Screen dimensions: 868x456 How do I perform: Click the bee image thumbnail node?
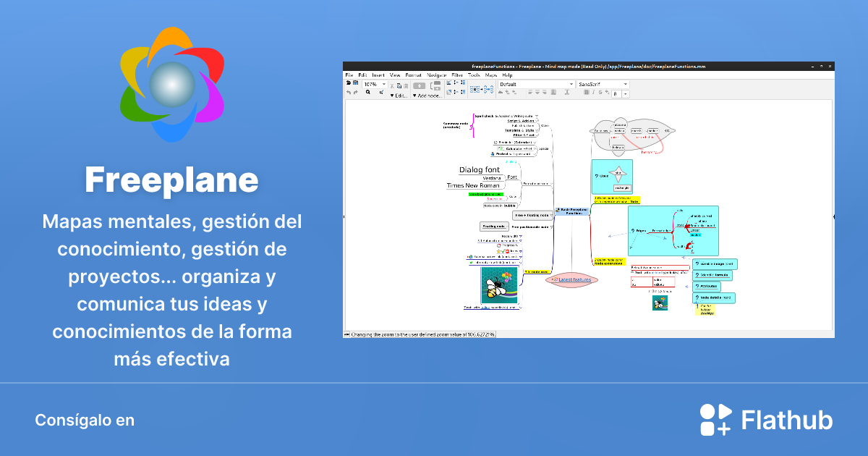[499, 286]
